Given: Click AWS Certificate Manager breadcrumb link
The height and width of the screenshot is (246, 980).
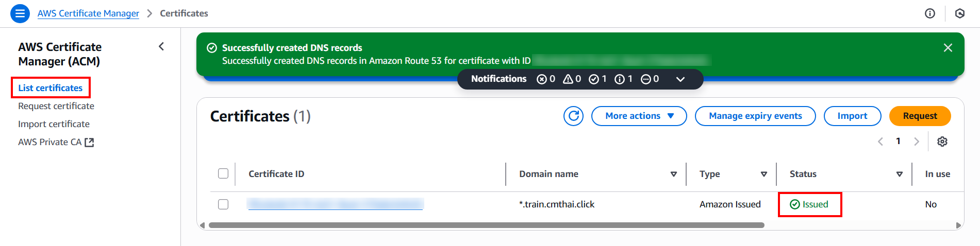Looking at the screenshot, I should click(88, 13).
